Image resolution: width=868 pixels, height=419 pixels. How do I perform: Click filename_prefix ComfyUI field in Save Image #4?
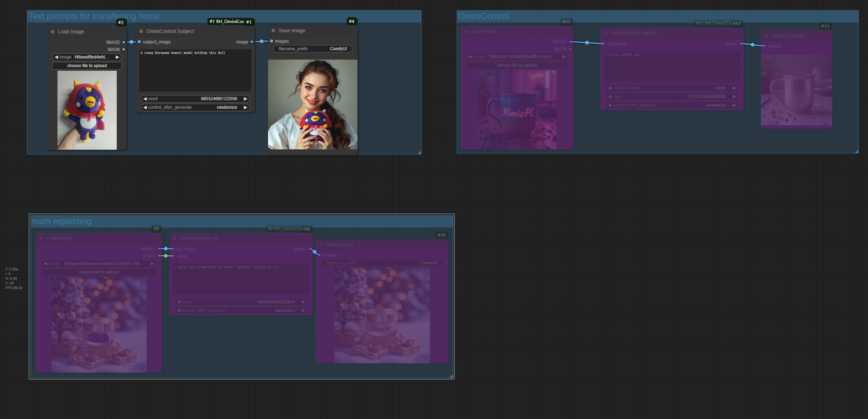[312, 49]
